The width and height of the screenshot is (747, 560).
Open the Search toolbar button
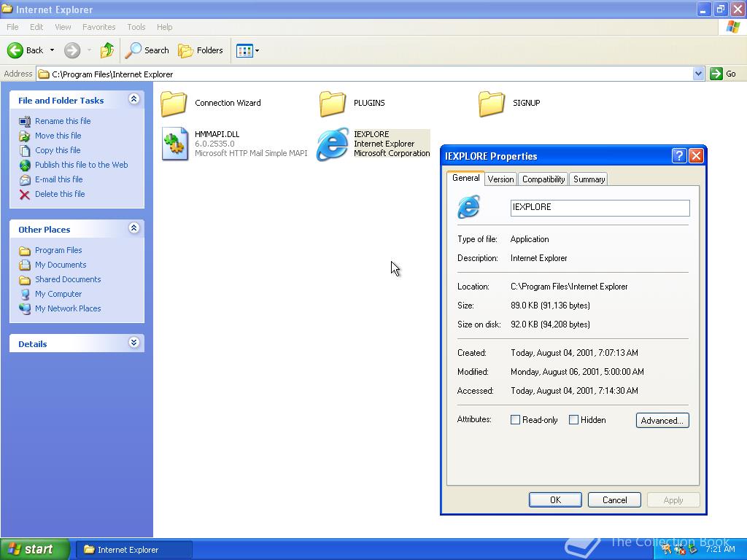point(147,50)
